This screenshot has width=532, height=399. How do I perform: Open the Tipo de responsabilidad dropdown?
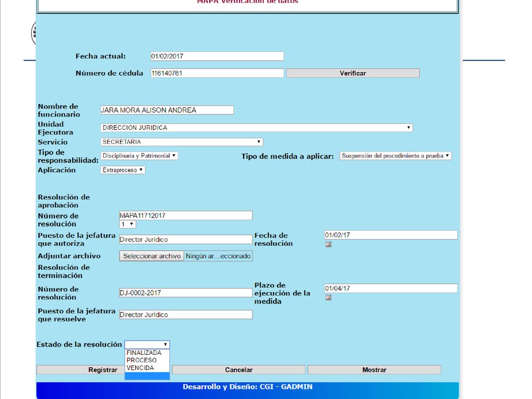click(139, 156)
